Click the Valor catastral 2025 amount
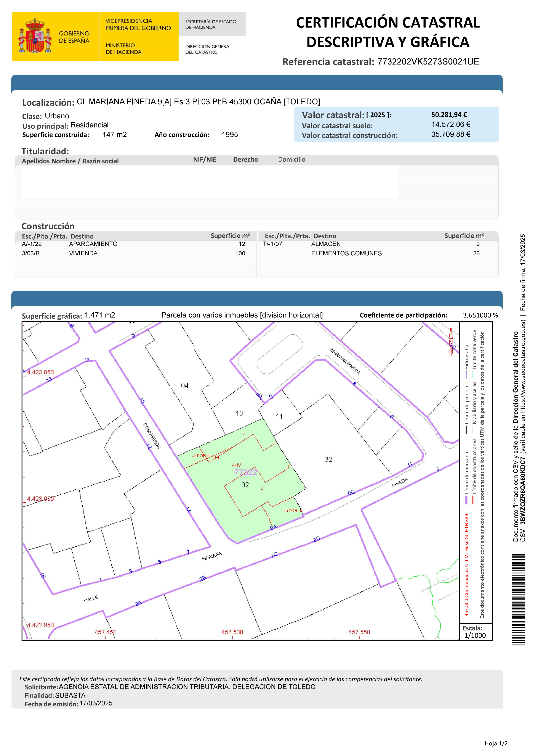The height and width of the screenshot is (756, 535). pos(449,115)
